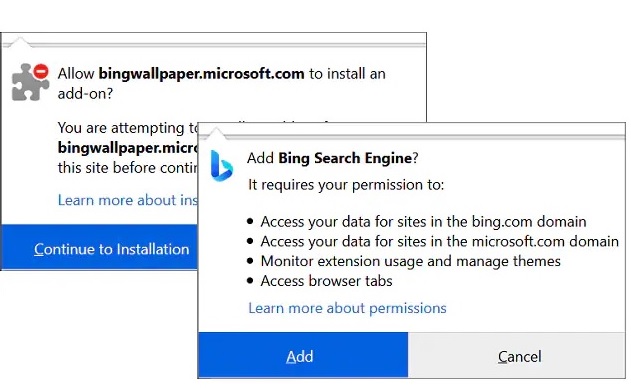Click bingwallpaper.microsoft.com in the dialog heading
631x388 pixels.
click(201, 74)
